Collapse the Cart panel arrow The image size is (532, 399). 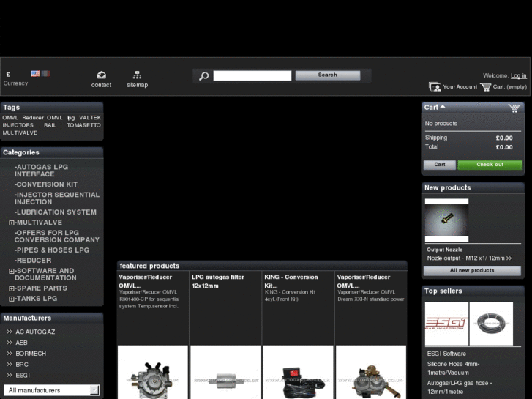pyautogui.click(x=442, y=107)
